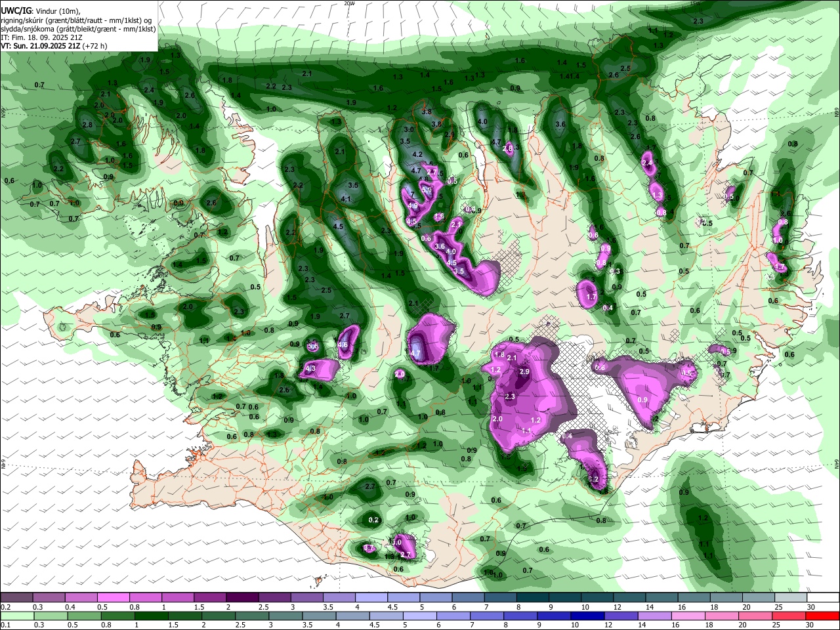Image resolution: width=840 pixels, height=630 pixels.
Task: Click the bright pink snow swatch above 0.5
Action: click(113, 597)
